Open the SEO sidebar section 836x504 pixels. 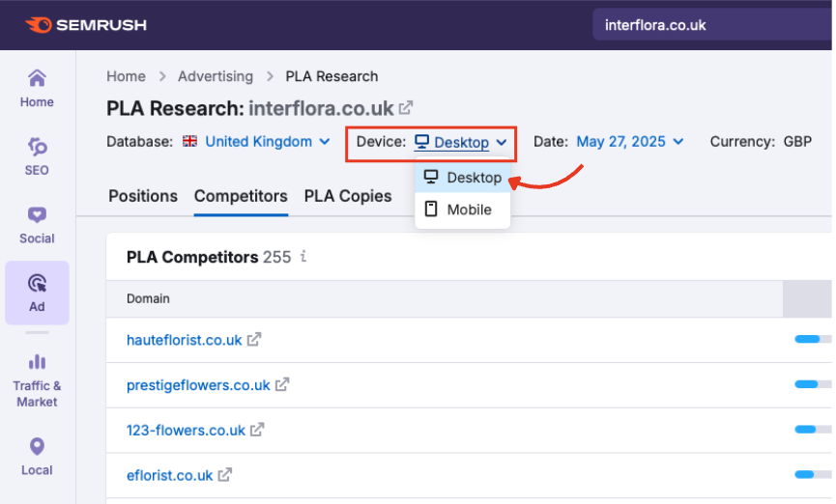coord(37,155)
